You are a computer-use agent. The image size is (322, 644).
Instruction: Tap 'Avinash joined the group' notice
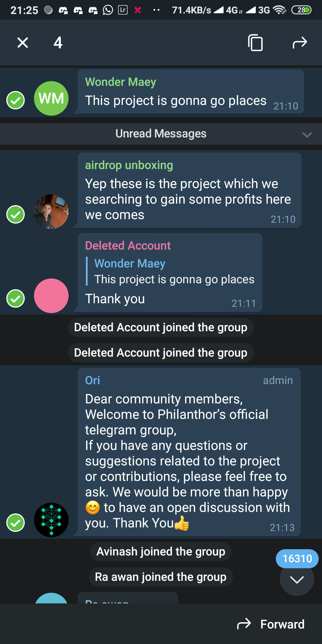161,552
